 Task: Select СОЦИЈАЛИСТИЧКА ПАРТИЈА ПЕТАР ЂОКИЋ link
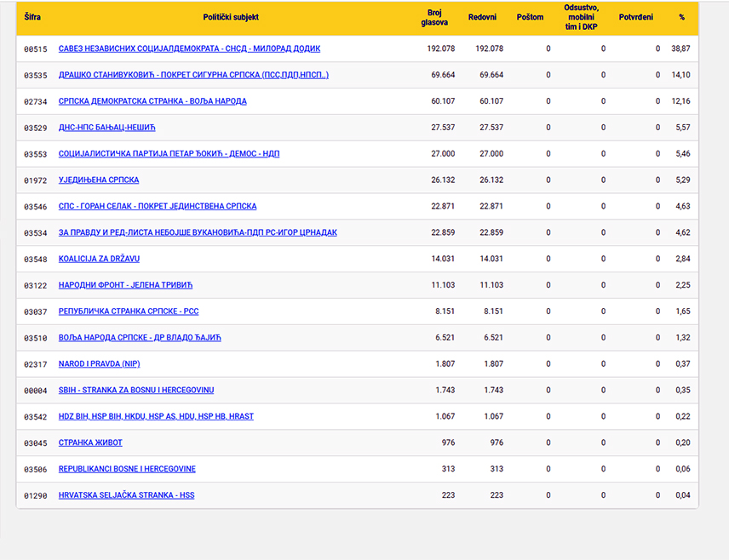pos(169,153)
